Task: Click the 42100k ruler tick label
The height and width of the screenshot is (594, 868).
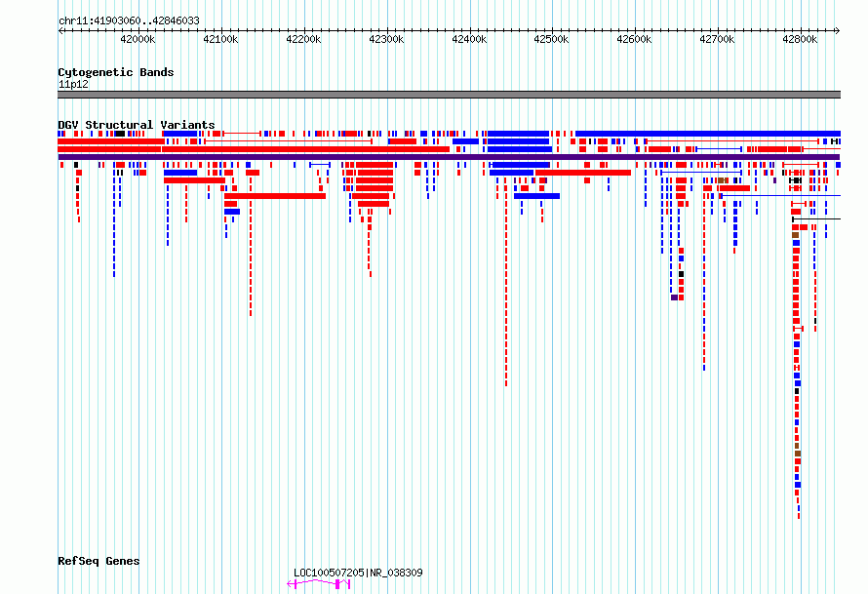Action: click(x=220, y=39)
